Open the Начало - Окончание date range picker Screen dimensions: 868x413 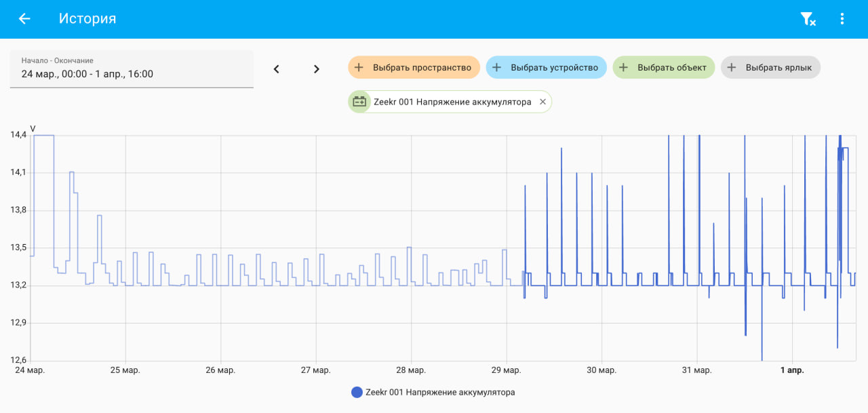132,68
